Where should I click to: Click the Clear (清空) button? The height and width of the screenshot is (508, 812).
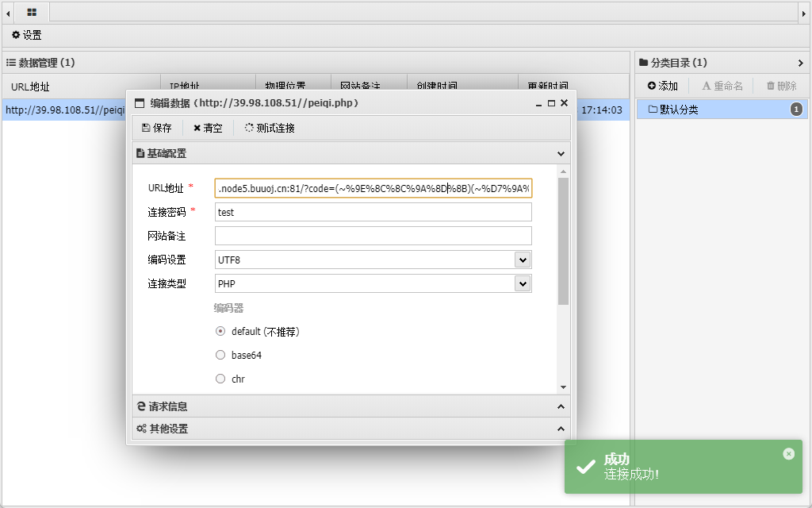(x=208, y=128)
